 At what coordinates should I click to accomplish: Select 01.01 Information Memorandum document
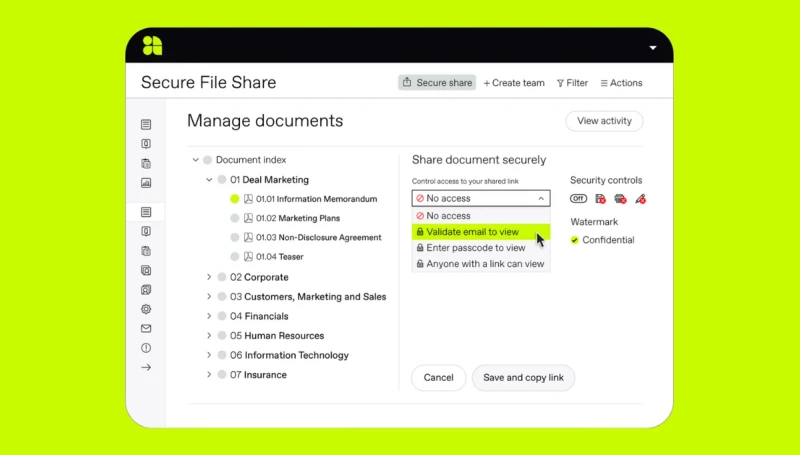tap(317, 199)
